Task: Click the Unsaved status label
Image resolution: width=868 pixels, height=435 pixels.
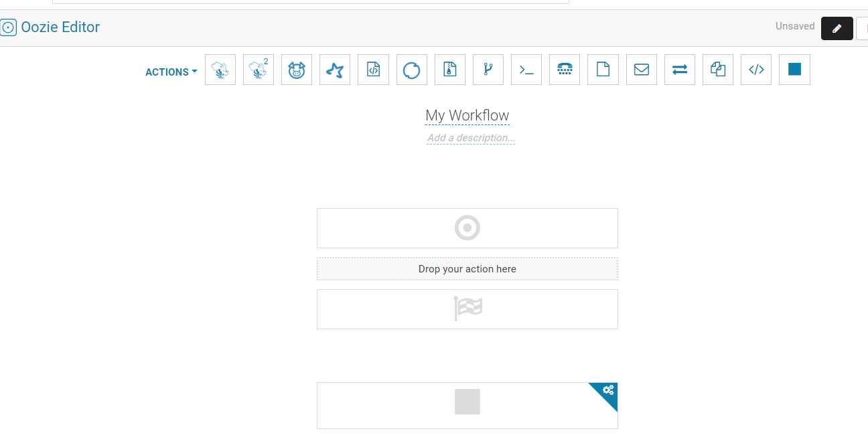Action: (x=795, y=27)
